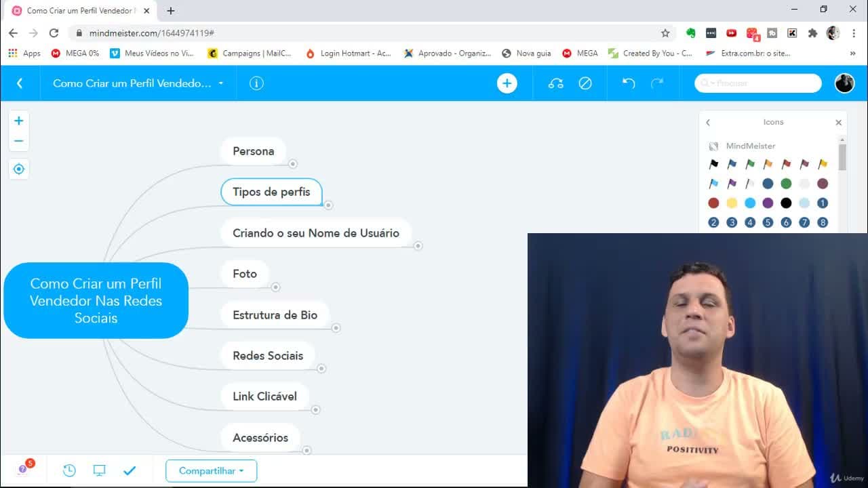
Task: Expand the Redes Sociais branch
Action: coord(321,368)
